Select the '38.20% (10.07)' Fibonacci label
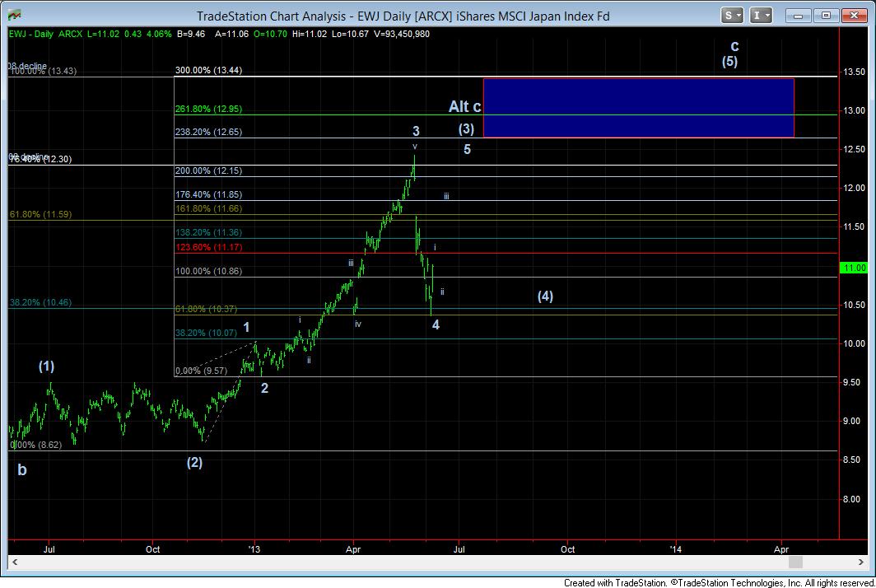Screen dimensions: 876x588 (206, 333)
